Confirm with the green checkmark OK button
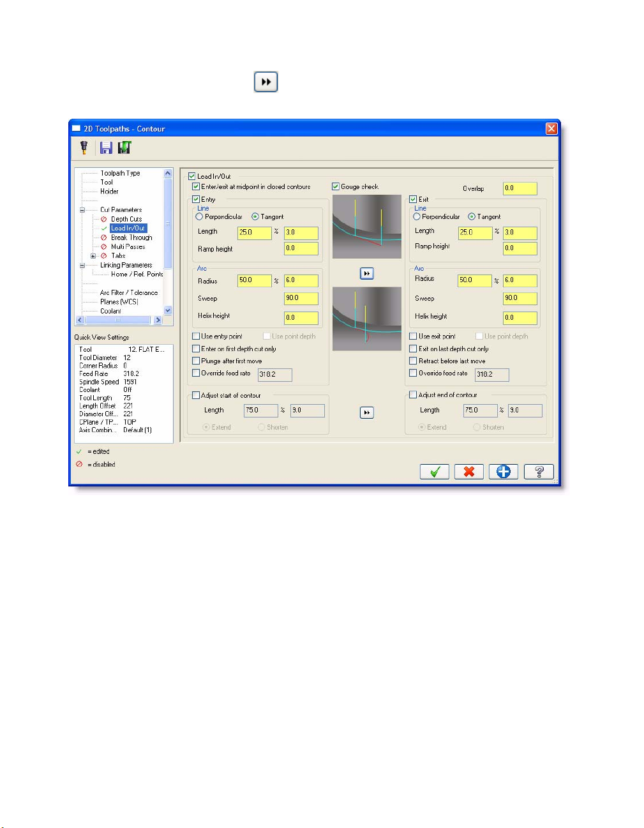The height and width of the screenshot is (828, 644). [x=435, y=471]
